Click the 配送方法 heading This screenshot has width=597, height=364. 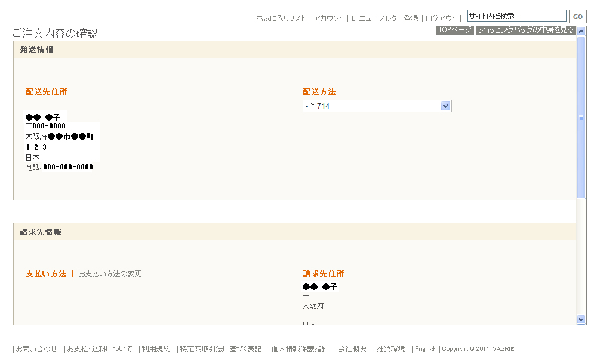pos(319,92)
